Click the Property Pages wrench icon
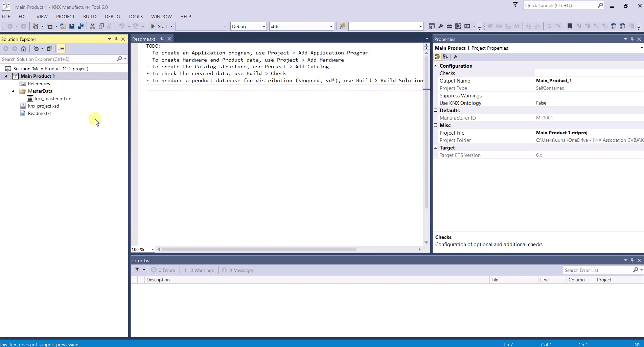Viewport: 644px width, 347px height. click(x=455, y=57)
